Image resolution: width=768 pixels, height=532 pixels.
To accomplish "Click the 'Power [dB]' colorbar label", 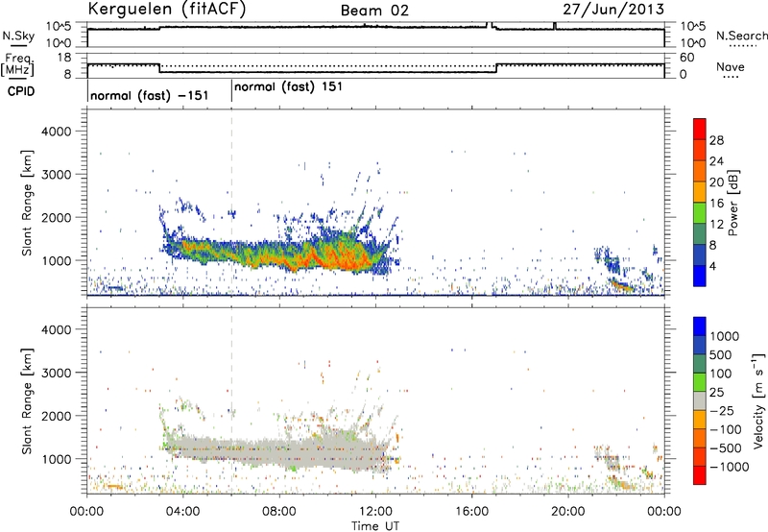I will pyautogui.click(x=733, y=203).
